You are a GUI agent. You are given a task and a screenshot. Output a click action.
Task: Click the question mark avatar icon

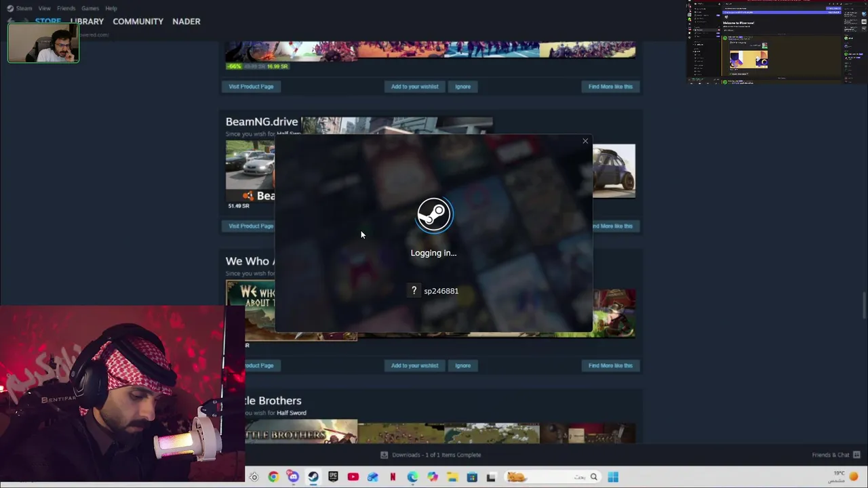pyautogui.click(x=414, y=291)
